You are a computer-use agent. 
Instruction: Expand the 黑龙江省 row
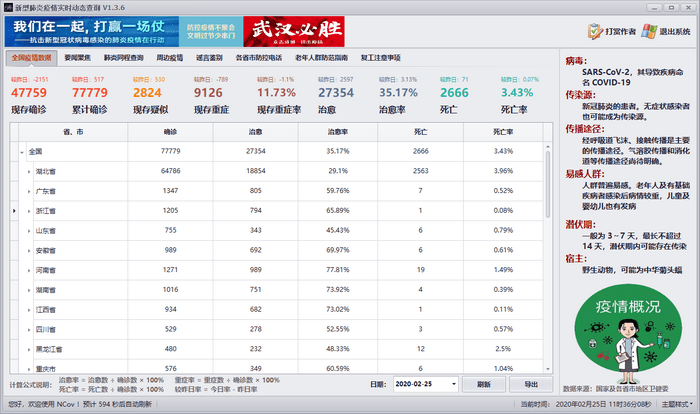(x=29, y=350)
